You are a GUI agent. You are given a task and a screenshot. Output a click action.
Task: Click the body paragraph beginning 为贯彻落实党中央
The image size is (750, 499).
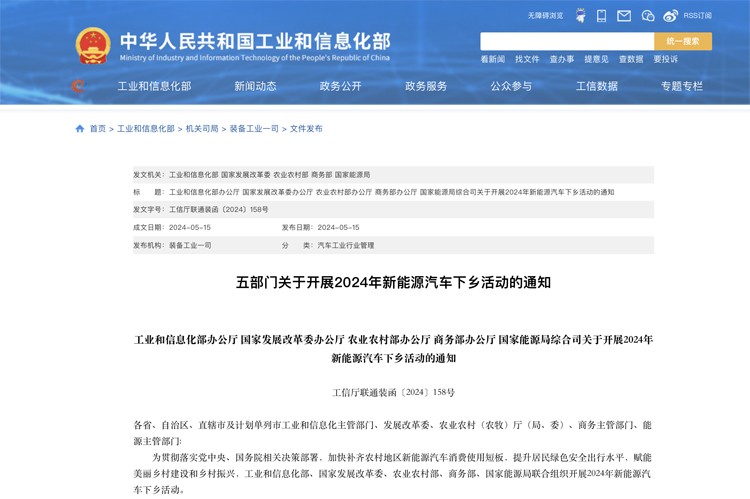click(392, 474)
